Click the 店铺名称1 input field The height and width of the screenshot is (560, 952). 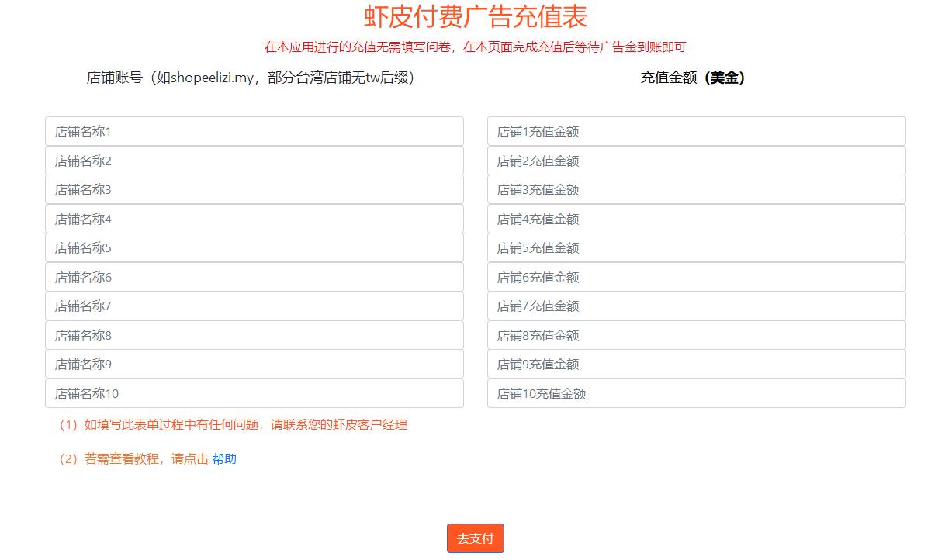click(x=254, y=131)
